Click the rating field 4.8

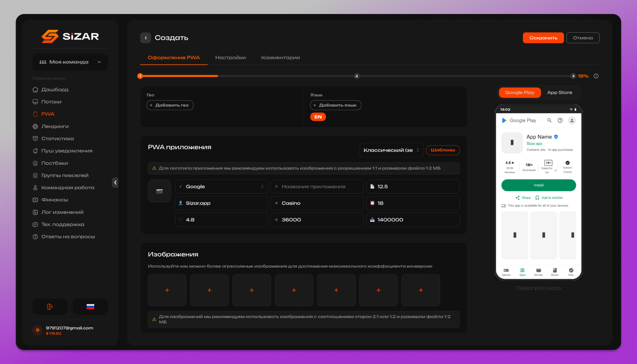click(221, 220)
